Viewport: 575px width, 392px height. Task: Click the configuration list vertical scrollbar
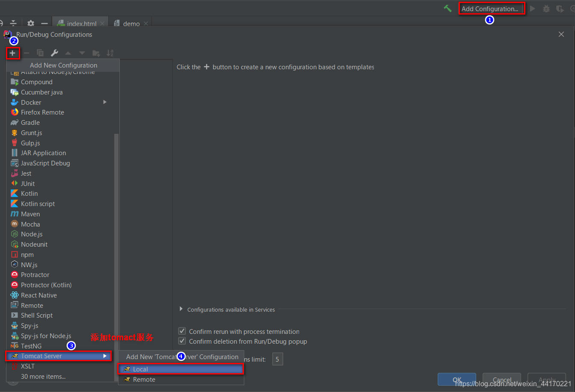(x=116, y=256)
